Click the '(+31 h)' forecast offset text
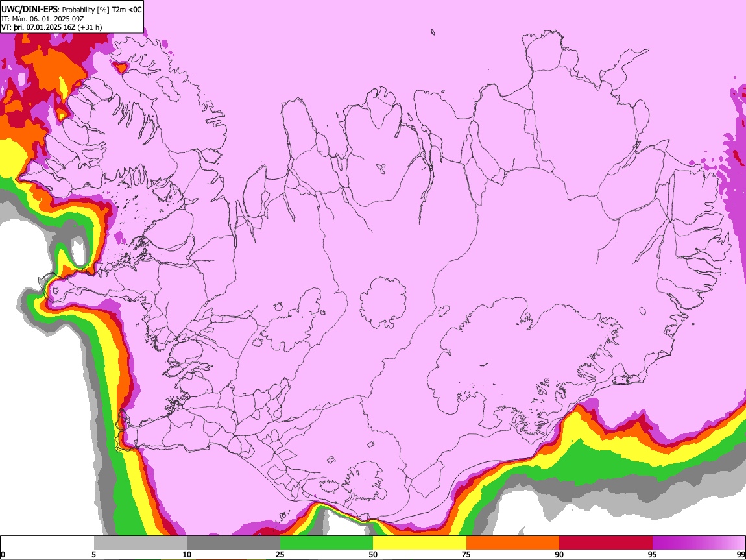746x560 pixels. (90, 27)
